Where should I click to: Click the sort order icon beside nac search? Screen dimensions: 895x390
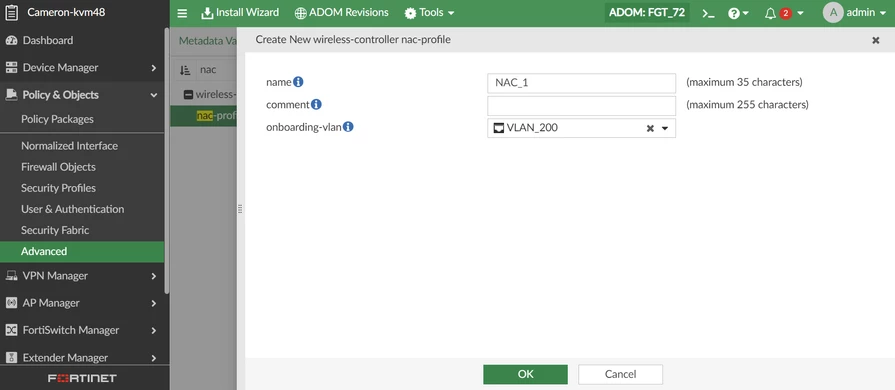pyautogui.click(x=185, y=70)
